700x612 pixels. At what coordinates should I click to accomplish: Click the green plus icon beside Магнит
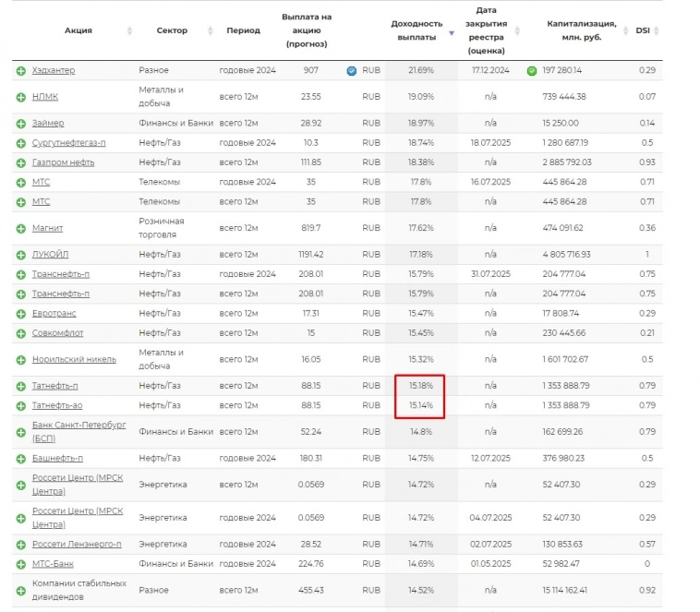[x=20, y=228]
